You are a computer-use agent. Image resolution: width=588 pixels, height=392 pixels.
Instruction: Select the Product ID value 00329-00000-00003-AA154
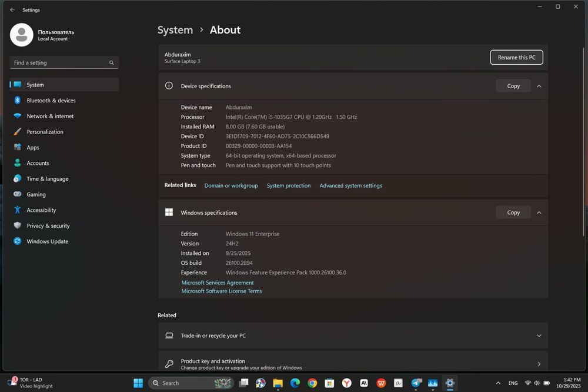(258, 146)
